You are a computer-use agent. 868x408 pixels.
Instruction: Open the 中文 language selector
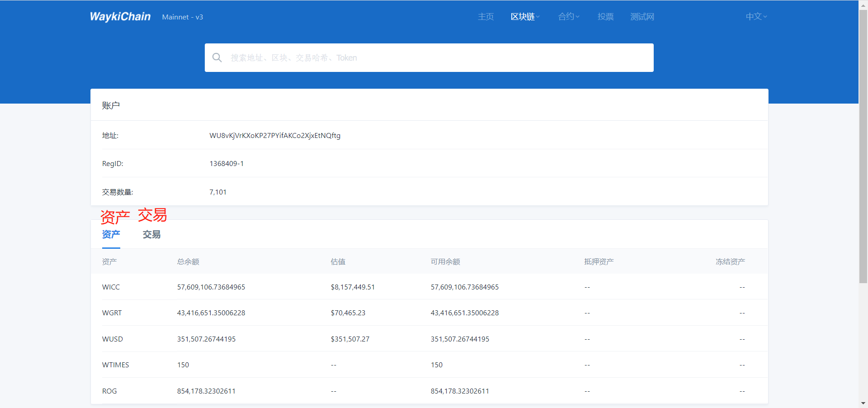point(756,17)
